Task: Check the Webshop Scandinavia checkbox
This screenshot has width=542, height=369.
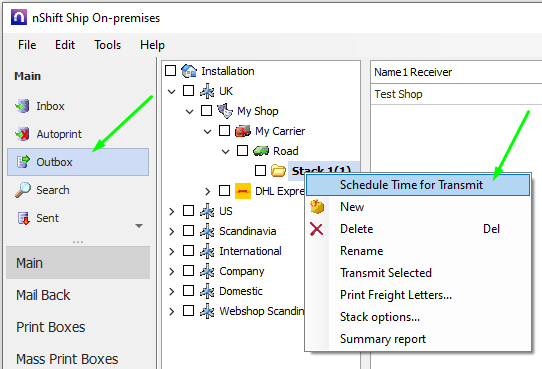Action: (x=188, y=311)
